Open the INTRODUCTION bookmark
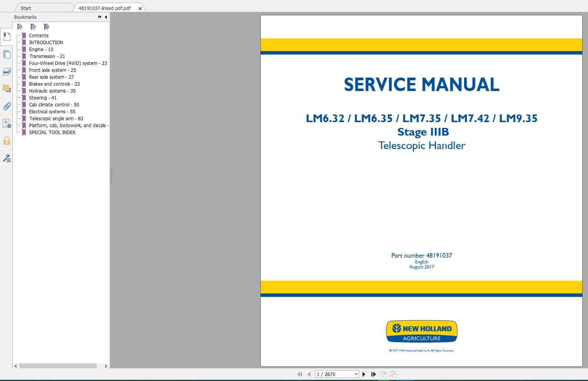588x381 pixels. (46, 43)
